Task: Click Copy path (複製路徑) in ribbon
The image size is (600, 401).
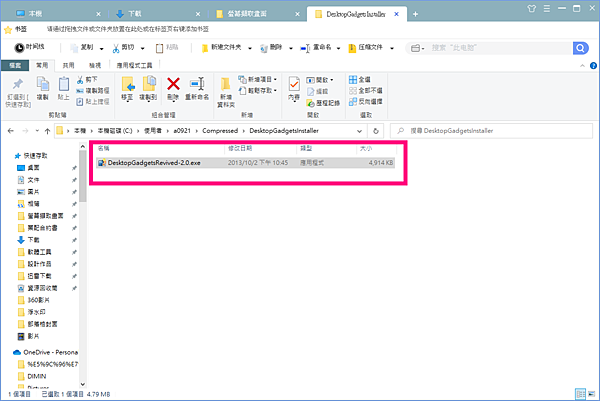Action: [93, 91]
